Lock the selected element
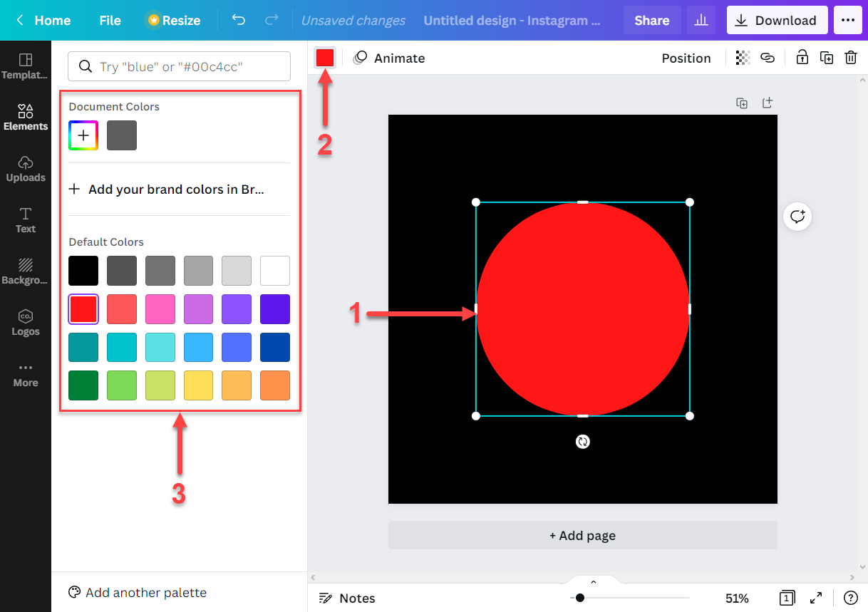This screenshot has height=612, width=868. (x=802, y=58)
